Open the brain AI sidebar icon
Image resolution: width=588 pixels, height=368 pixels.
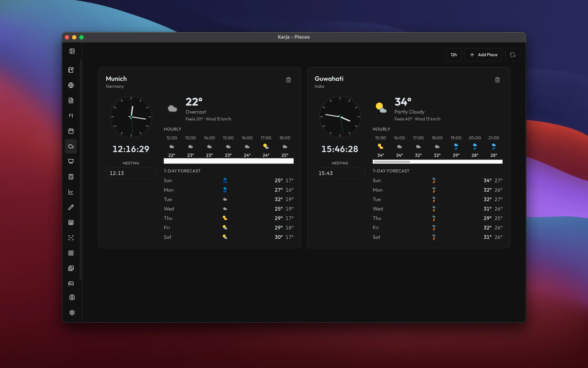coord(72,297)
